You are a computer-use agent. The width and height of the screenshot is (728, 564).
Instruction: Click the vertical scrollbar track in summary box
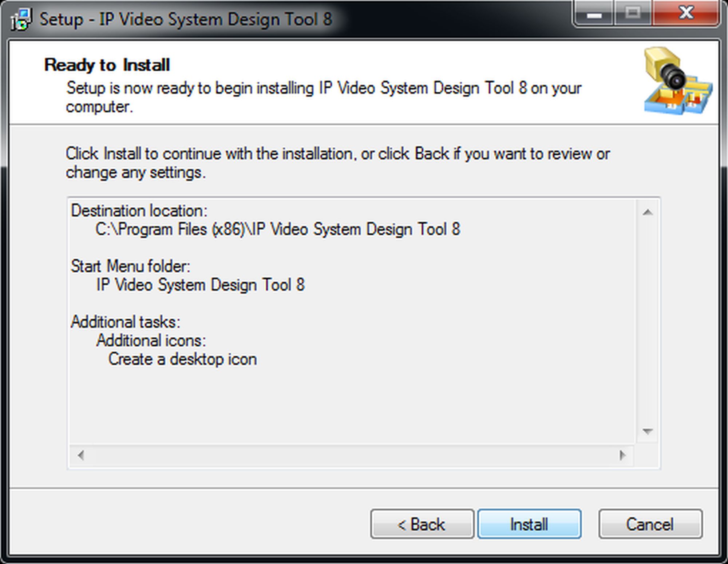(x=647, y=322)
